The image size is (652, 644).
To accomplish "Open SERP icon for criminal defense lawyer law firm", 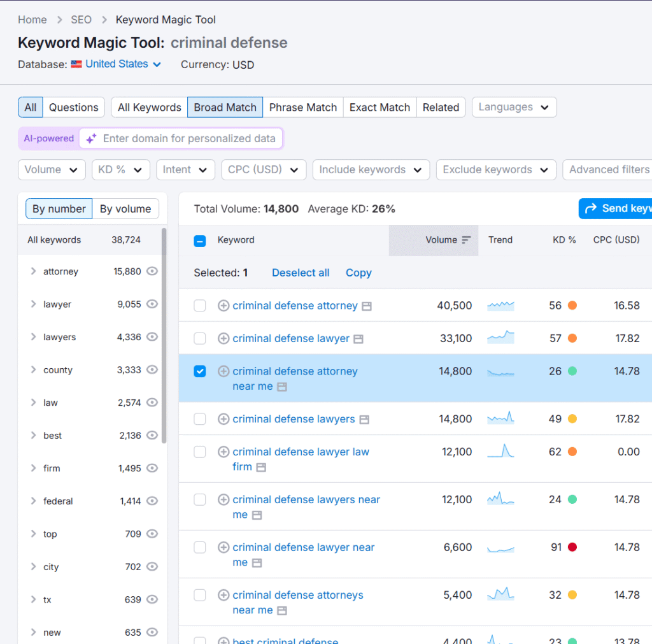I will (x=261, y=467).
